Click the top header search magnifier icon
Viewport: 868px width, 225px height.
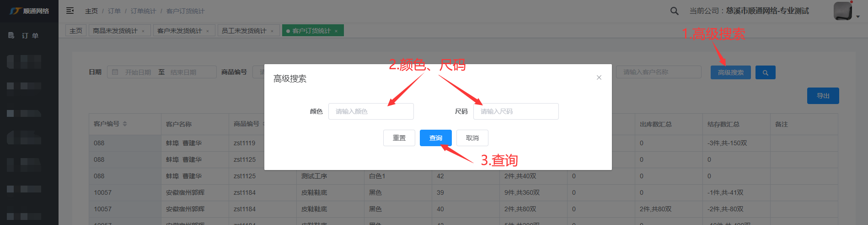click(x=674, y=11)
